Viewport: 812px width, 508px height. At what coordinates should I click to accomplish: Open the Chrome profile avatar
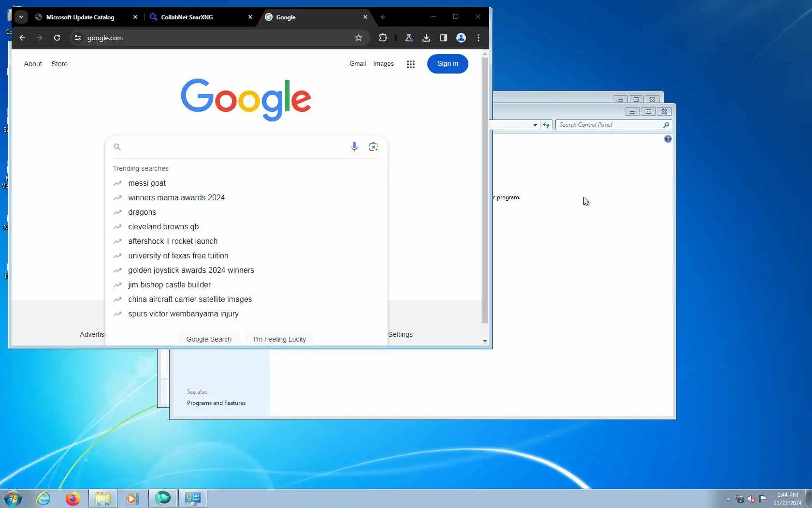(461, 38)
